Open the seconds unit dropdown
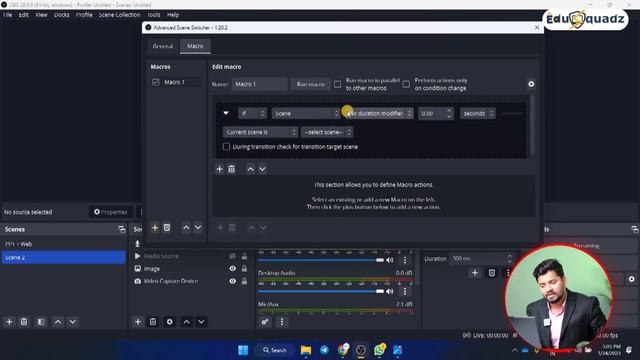Viewport: 640px width, 360px height. coord(477,113)
